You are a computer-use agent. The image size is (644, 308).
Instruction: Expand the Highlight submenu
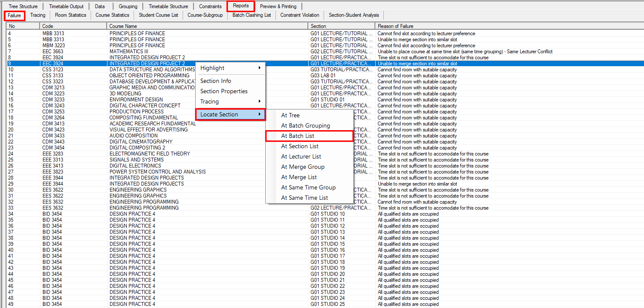pos(230,68)
